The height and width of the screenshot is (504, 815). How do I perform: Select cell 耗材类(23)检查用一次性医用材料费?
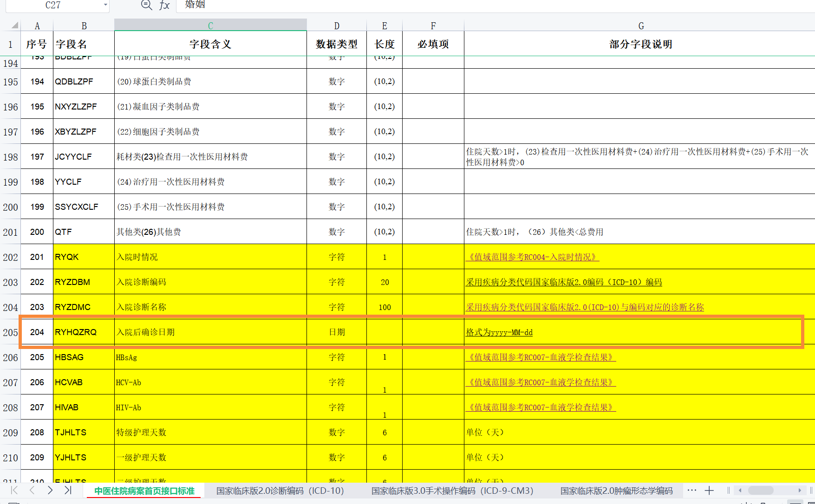pos(210,157)
